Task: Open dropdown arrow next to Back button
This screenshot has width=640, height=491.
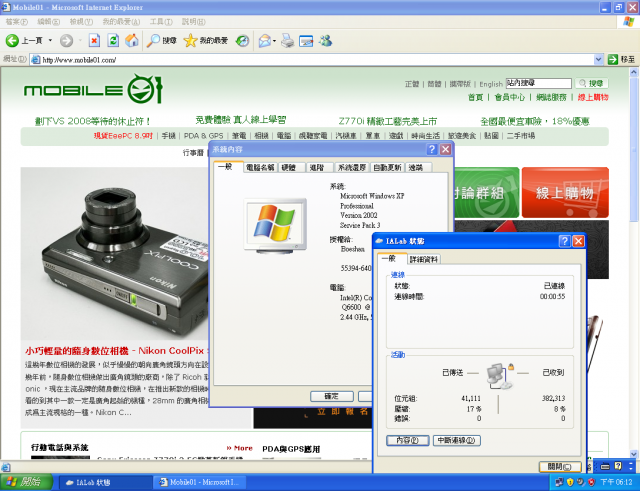Action: click(50, 40)
